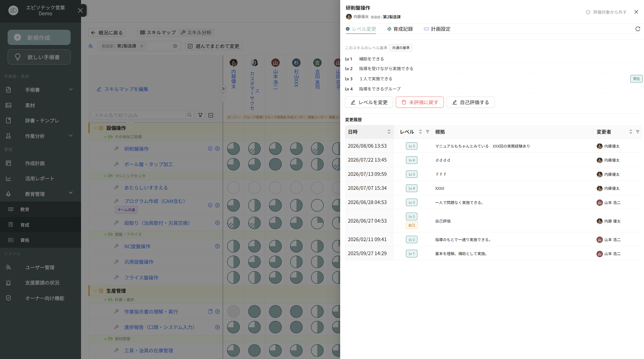
Task: Collapse the 設備操作 category
Action: coord(96,128)
